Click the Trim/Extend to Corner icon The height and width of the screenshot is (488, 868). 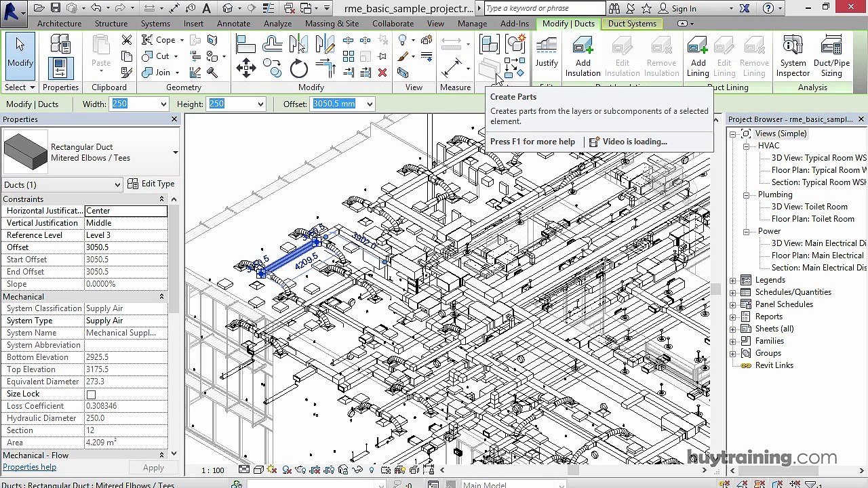pos(325,68)
